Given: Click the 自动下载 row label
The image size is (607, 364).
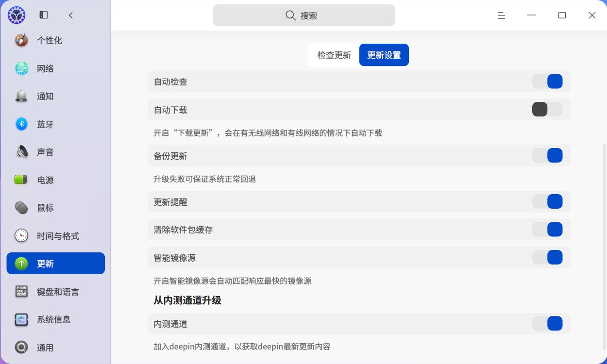Looking at the screenshot, I should 170,110.
